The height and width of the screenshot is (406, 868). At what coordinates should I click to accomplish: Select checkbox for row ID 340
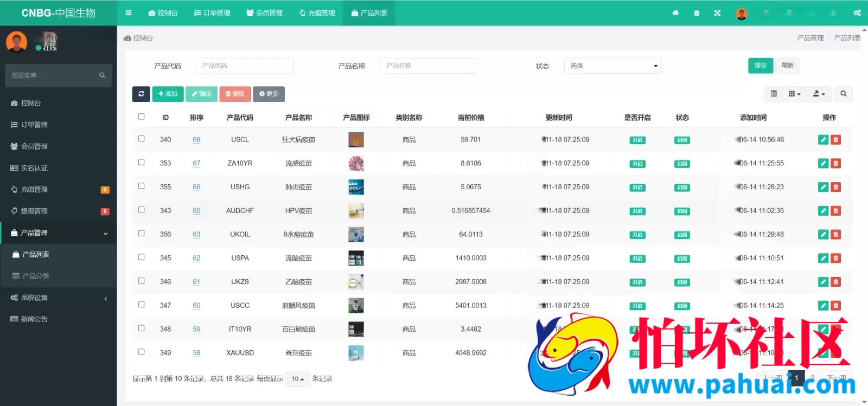(x=142, y=139)
